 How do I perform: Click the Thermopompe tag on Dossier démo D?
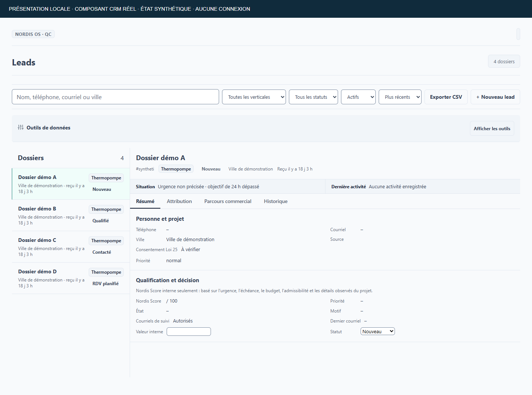(106, 272)
